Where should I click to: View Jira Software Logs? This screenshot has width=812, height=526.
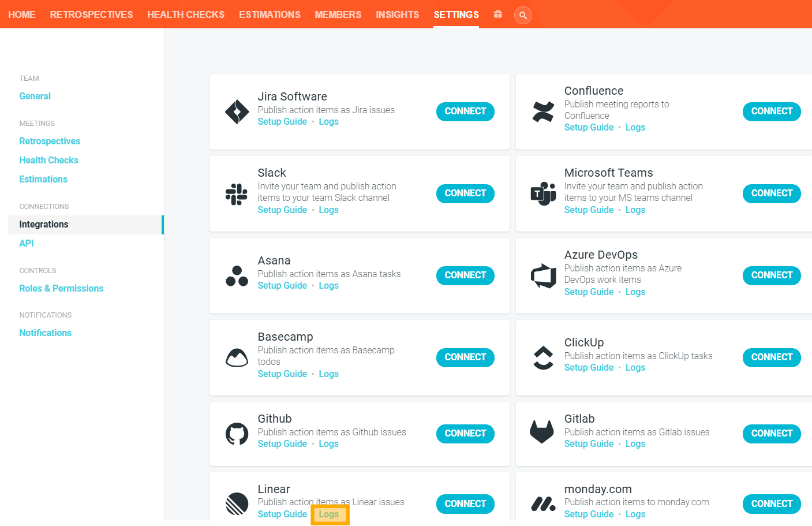[328, 122]
